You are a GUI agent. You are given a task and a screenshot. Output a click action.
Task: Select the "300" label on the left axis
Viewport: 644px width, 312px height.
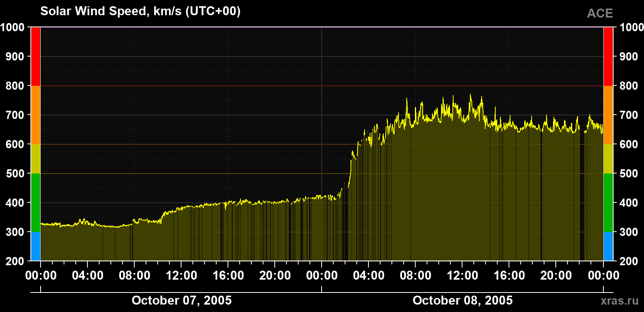click(15, 232)
